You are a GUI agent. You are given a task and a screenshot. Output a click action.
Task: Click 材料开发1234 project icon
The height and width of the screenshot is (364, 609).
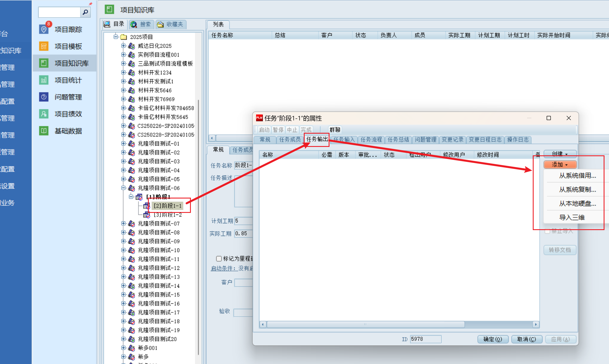[x=132, y=72]
